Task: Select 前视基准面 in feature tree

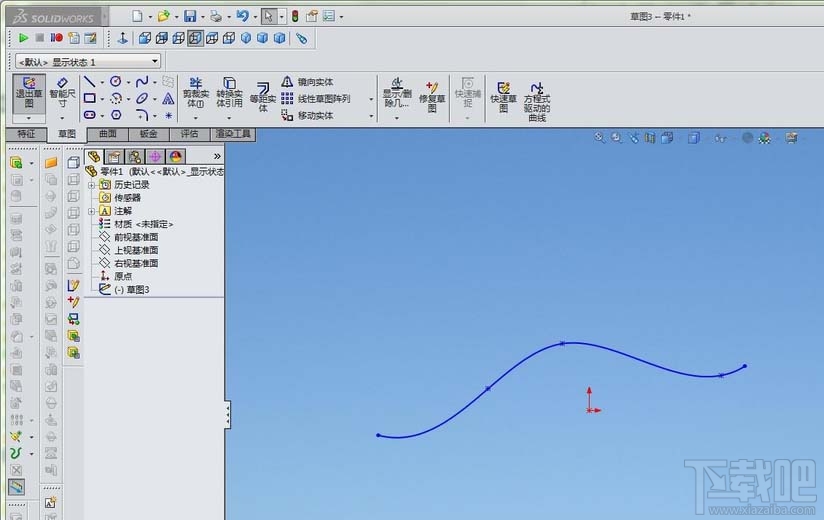Action: point(136,237)
